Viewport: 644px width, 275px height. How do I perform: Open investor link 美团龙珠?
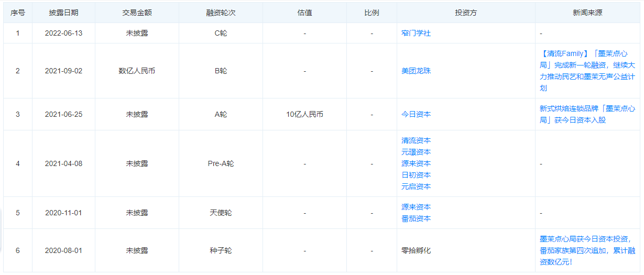(x=416, y=71)
